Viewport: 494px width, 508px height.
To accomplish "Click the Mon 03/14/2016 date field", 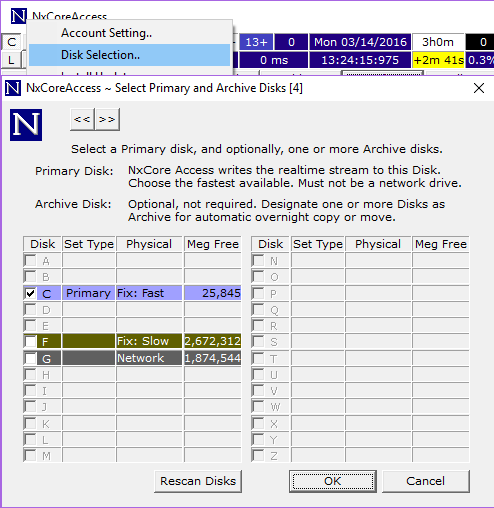I will (x=360, y=42).
